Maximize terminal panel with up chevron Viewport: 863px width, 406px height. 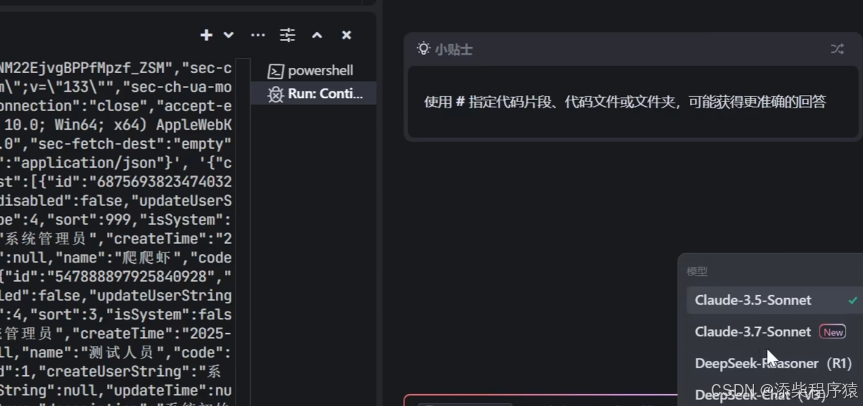[x=317, y=35]
